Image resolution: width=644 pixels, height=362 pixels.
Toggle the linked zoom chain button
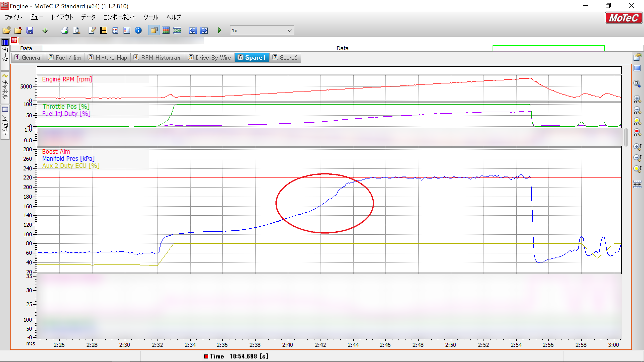click(177, 30)
